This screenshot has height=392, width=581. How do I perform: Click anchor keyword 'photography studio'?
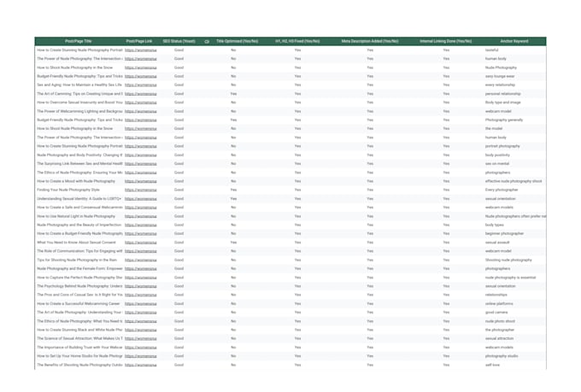[502, 356]
